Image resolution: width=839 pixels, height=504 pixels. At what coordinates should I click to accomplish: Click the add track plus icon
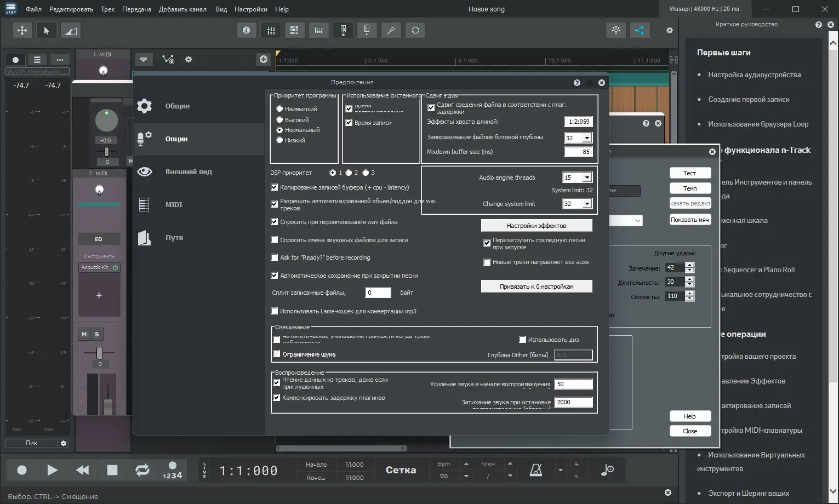click(x=264, y=59)
